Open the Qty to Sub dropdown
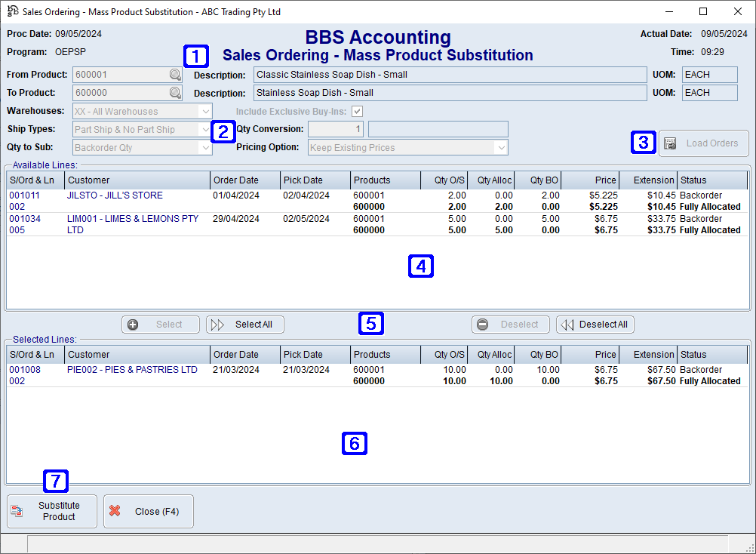756x554 pixels. 204,147
